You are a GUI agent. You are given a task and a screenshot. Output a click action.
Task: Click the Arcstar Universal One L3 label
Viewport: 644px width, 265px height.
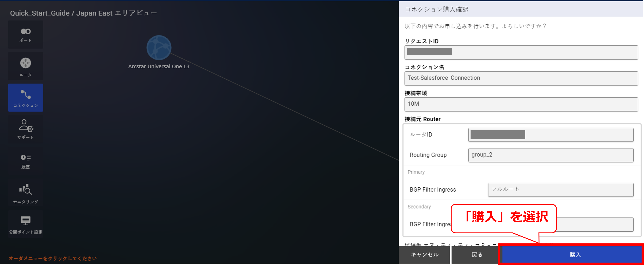[159, 66]
